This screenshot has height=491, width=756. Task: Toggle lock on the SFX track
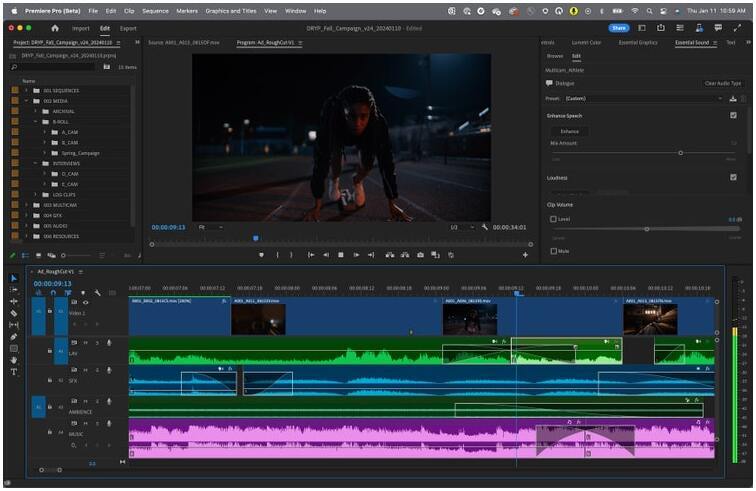tap(50, 380)
